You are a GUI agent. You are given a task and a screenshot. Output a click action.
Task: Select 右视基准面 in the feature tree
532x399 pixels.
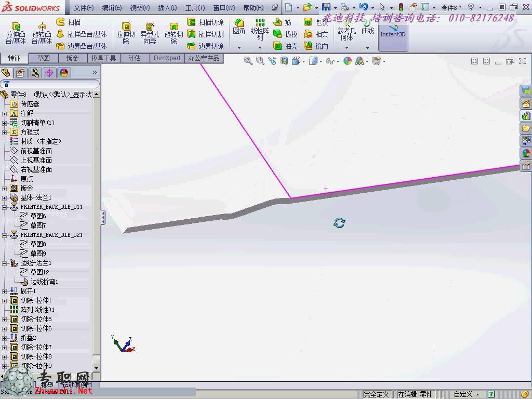point(31,170)
